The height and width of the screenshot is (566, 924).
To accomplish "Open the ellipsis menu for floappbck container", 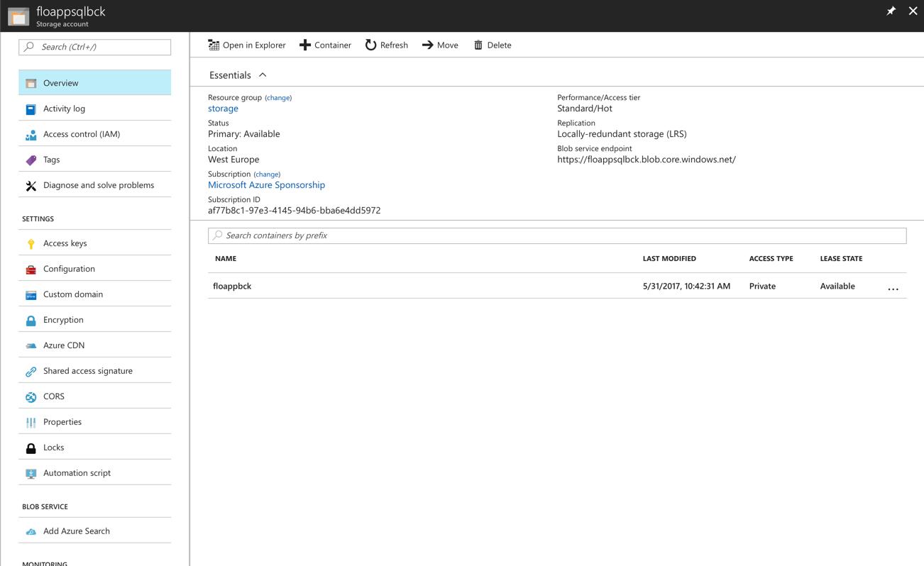I will point(893,289).
